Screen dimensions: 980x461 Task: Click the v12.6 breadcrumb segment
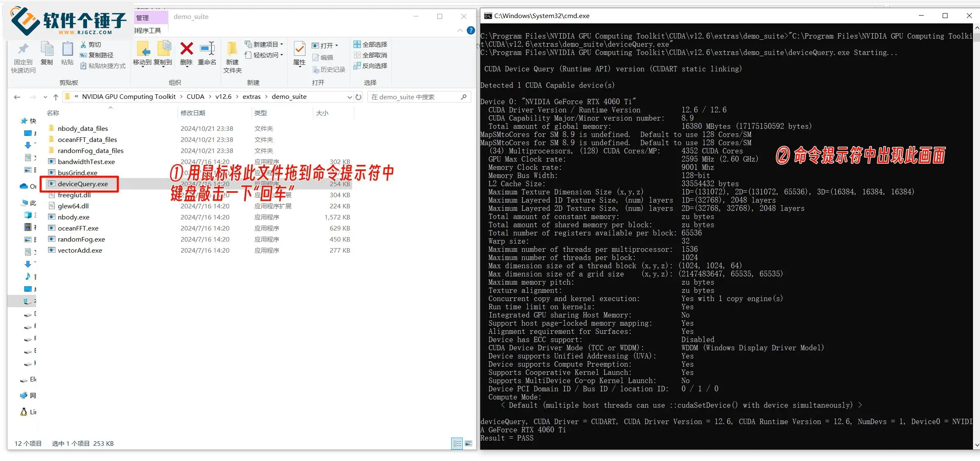(223, 97)
